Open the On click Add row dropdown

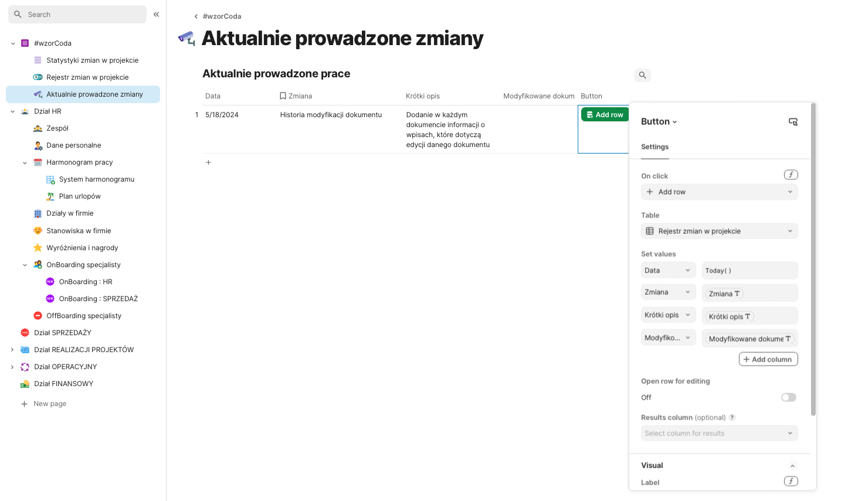tap(719, 192)
